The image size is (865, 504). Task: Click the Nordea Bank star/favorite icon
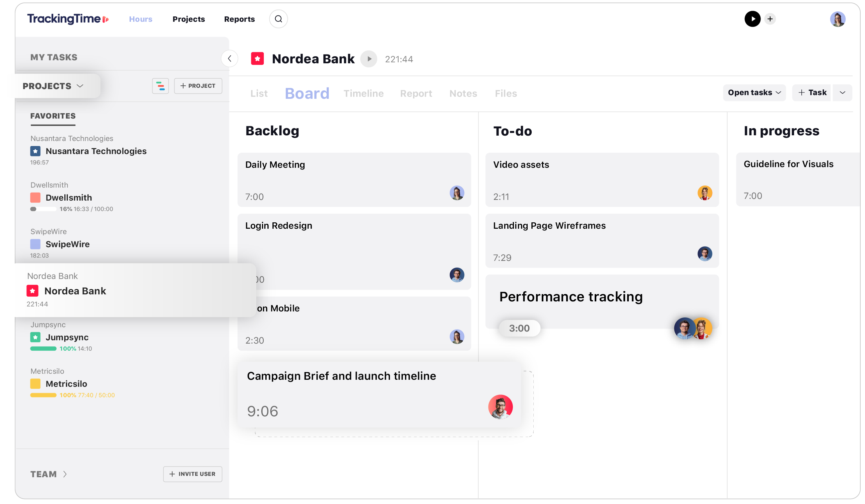pyautogui.click(x=34, y=290)
